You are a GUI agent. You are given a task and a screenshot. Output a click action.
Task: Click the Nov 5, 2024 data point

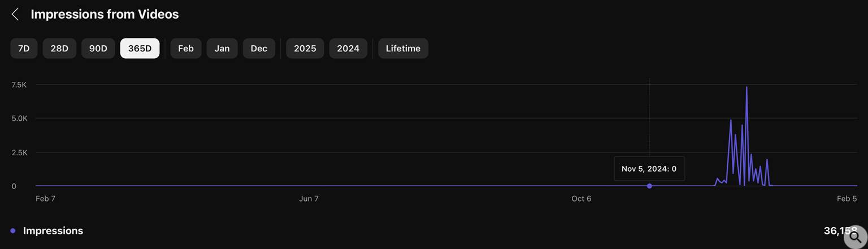(649, 186)
